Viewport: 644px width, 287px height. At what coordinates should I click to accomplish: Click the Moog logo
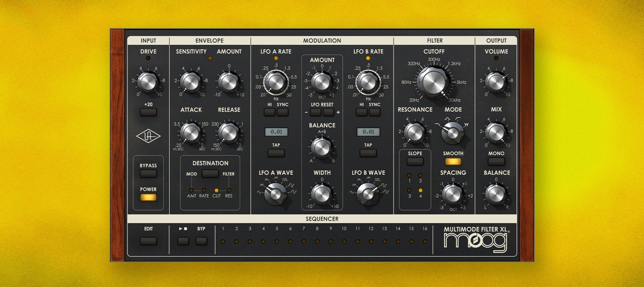tap(475, 241)
